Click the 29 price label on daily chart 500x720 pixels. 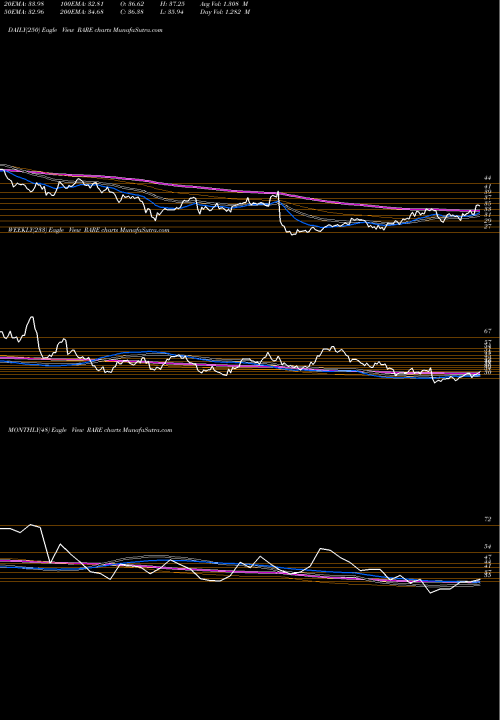tap(488, 221)
